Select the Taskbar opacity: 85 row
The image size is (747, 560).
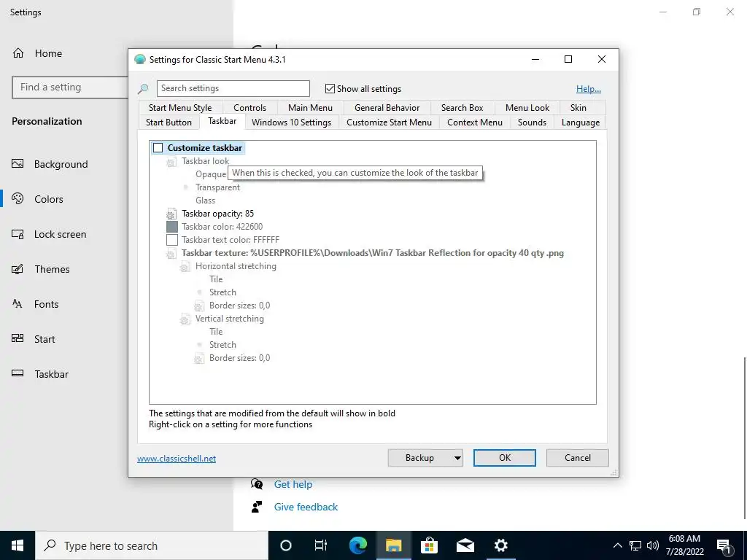217,214
